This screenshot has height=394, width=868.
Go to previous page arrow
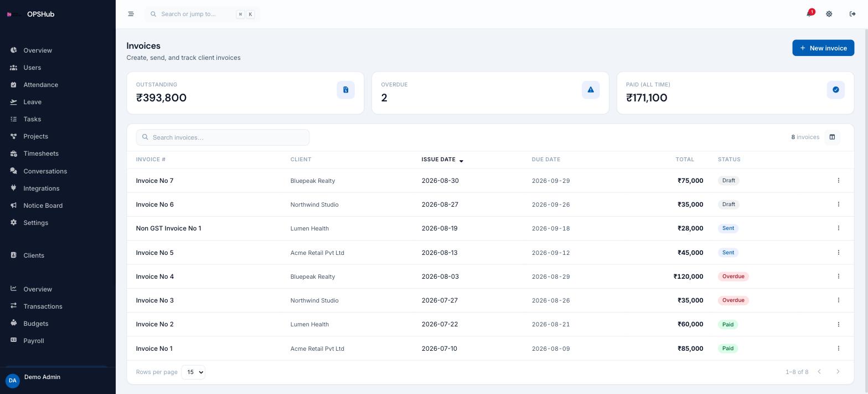[819, 372]
